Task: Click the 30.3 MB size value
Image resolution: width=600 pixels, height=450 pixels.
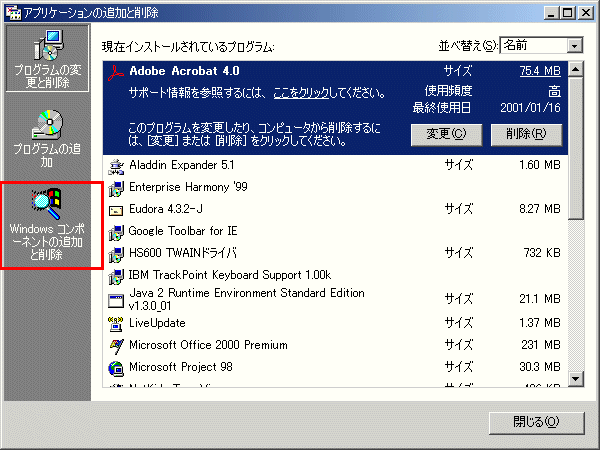Action: (x=540, y=367)
